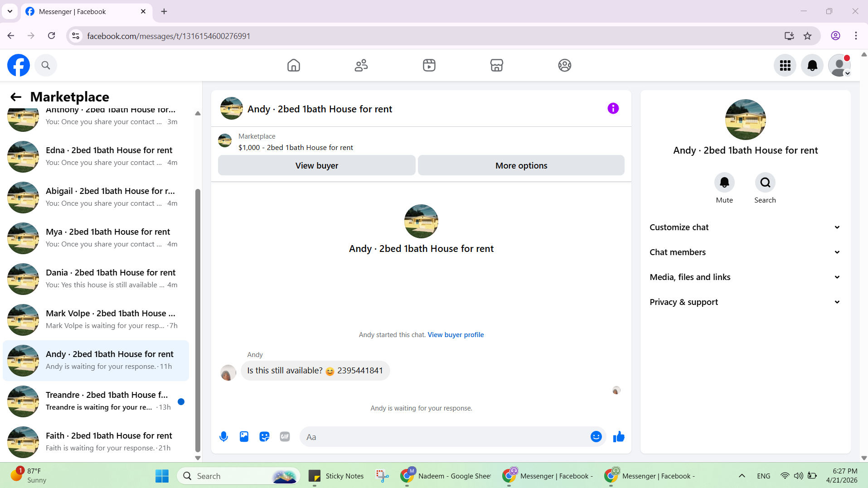
Task: Open the emoji picker smiley icon
Action: tap(596, 437)
